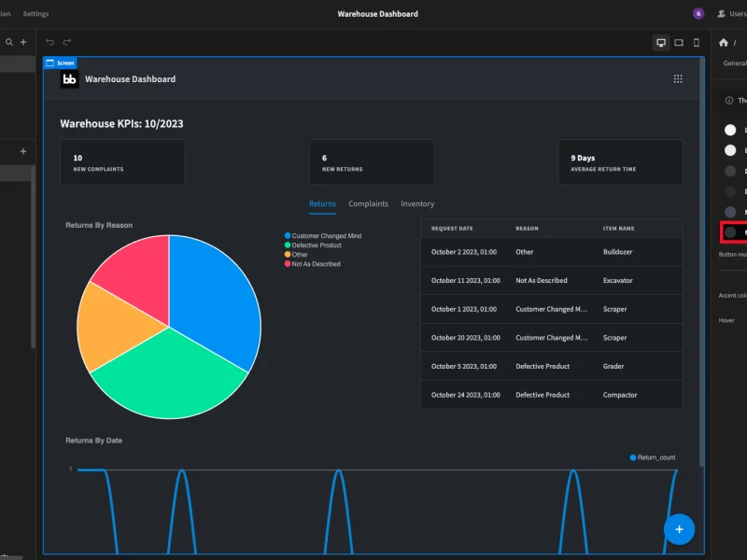Click the home icon in right panel
The height and width of the screenshot is (560, 747).
click(724, 42)
